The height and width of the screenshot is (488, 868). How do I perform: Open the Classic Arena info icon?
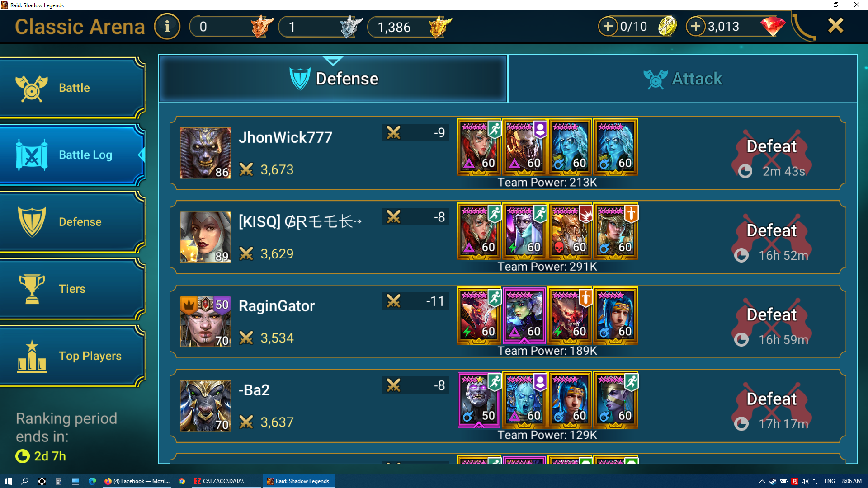point(167,26)
